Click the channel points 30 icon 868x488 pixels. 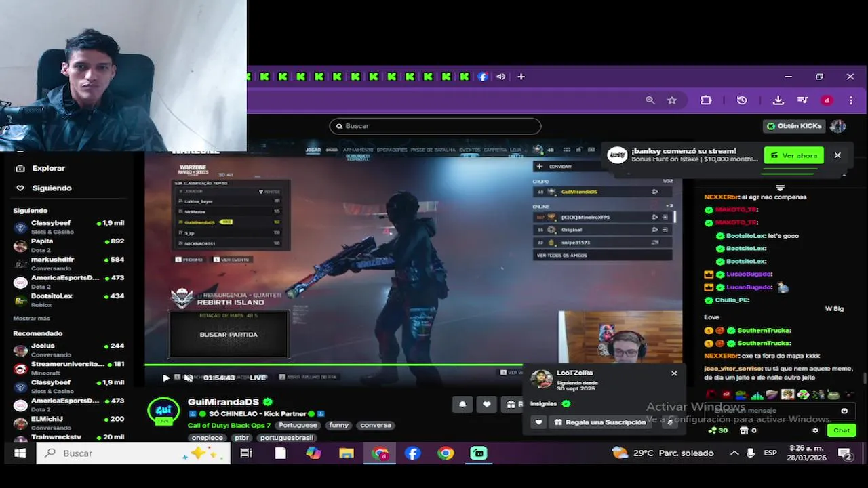point(718,430)
